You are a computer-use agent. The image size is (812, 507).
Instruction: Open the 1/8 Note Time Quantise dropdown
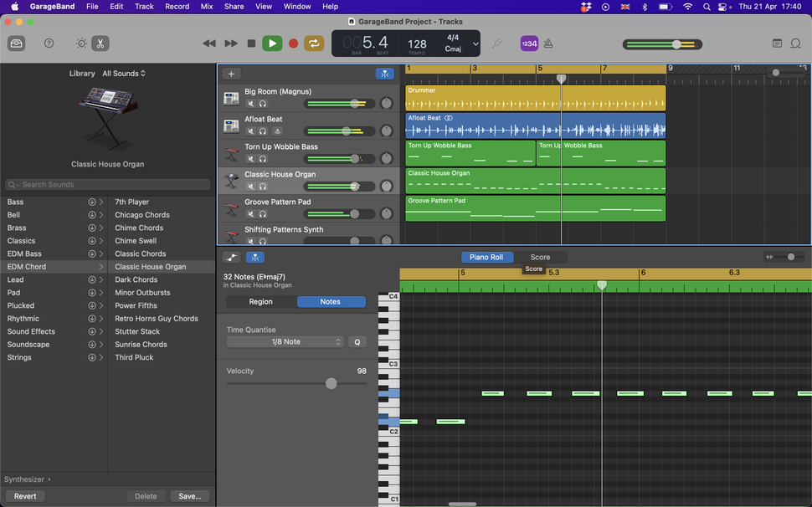pyautogui.click(x=285, y=341)
